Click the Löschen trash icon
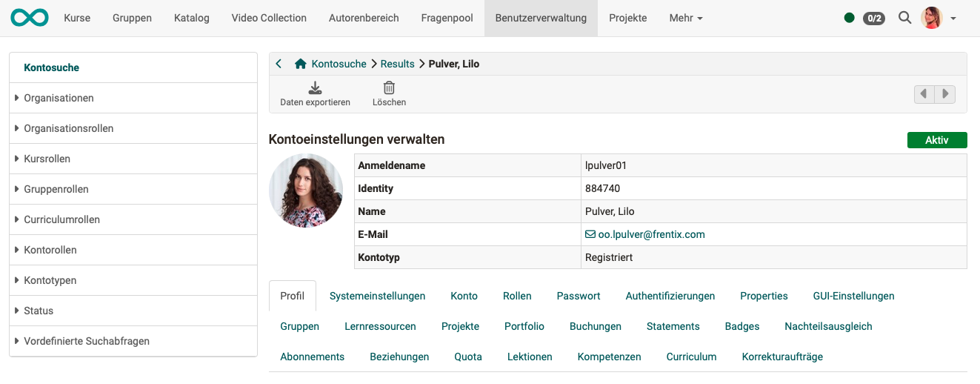980x384 pixels. (389, 87)
